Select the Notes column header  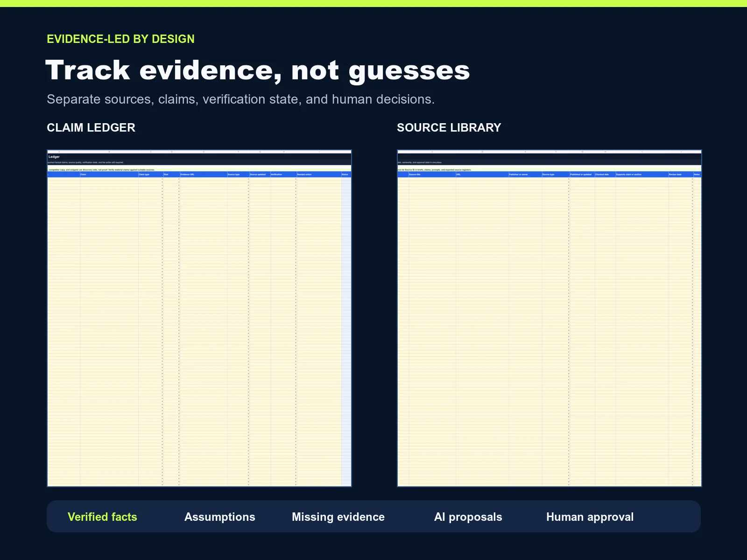[697, 175]
